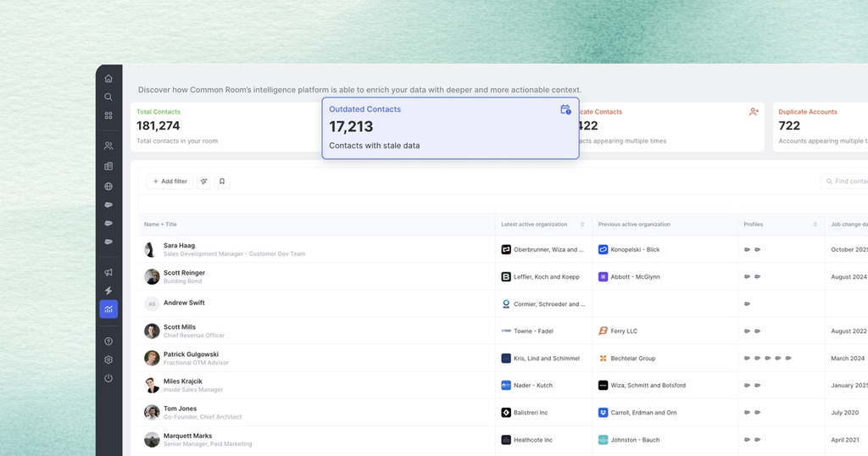Click Scott Mills' avatar
Image resolution: width=868 pixels, height=456 pixels.
(152, 331)
